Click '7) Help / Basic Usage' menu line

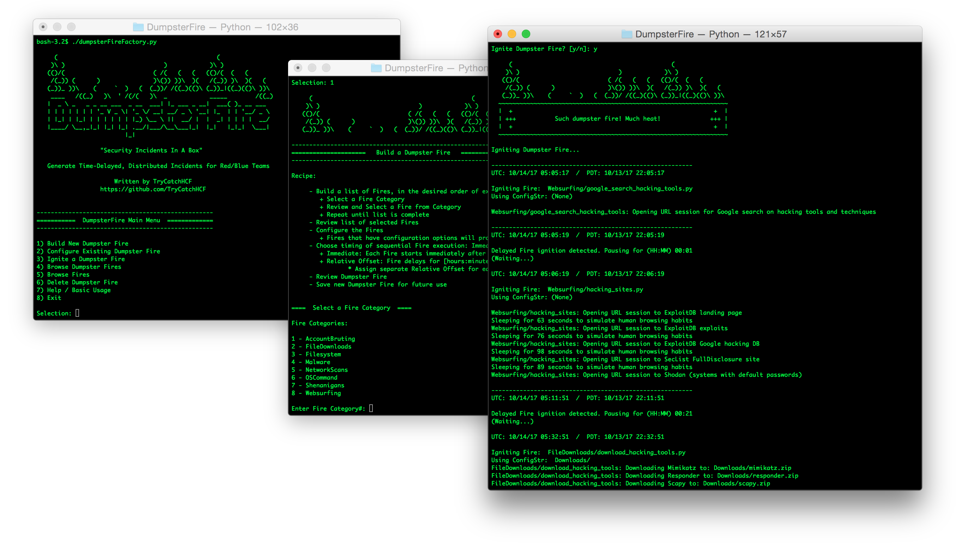click(x=74, y=290)
